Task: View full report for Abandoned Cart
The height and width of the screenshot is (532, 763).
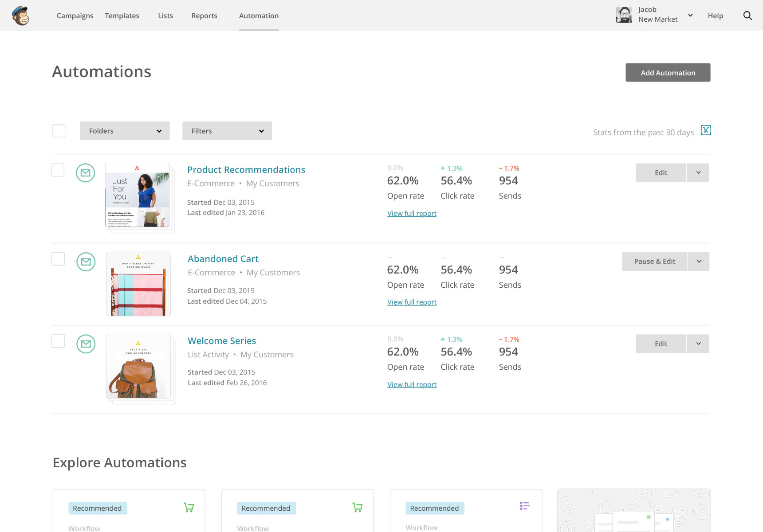Action: tap(412, 302)
